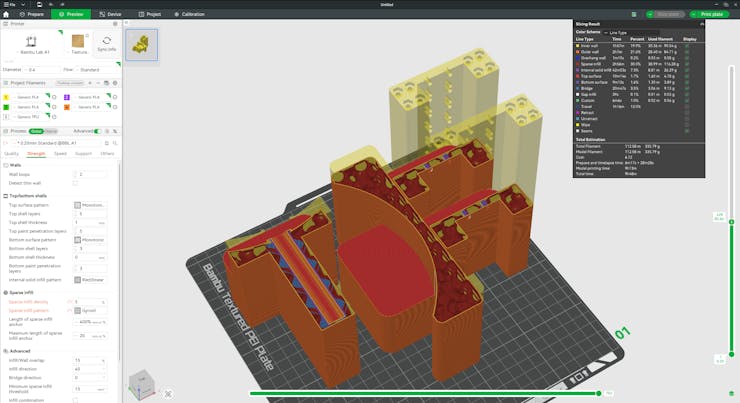The image size is (740, 403).
Task: Click the Textured PEI plate type icon
Action: point(79,43)
